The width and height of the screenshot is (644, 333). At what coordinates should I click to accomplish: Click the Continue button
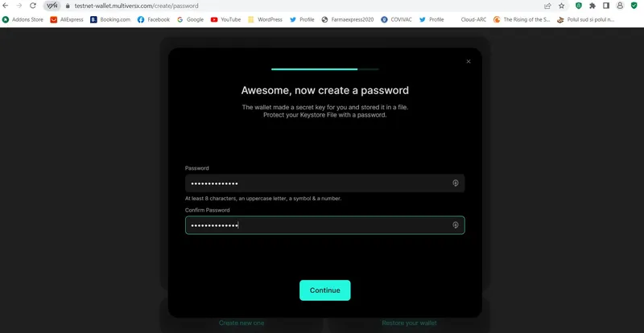325,290
